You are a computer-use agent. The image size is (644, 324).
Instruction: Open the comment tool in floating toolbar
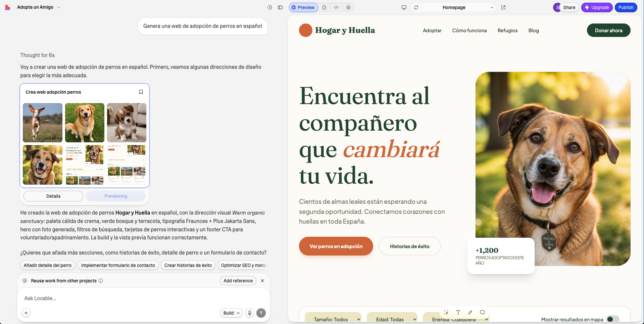click(482, 312)
